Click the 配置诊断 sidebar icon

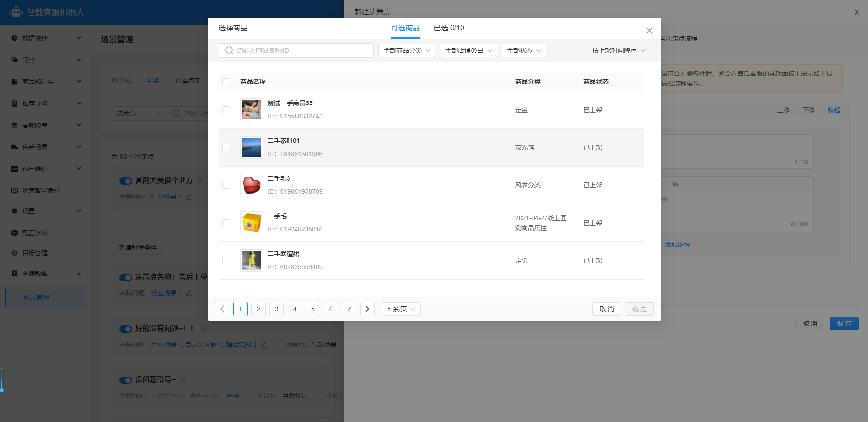pyautogui.click(x=15, y=233)
